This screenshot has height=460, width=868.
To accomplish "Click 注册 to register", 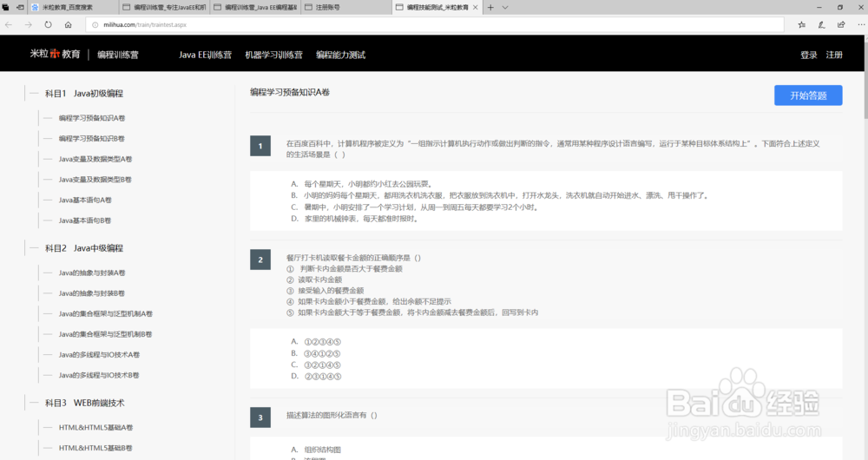I will (834, 55).
